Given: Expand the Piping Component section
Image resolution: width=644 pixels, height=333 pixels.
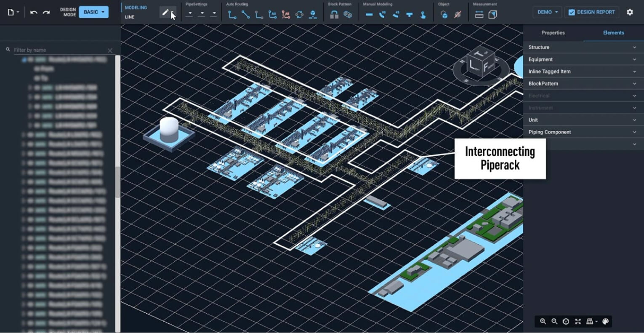Looking at the screenshot, I should point(583,132).
